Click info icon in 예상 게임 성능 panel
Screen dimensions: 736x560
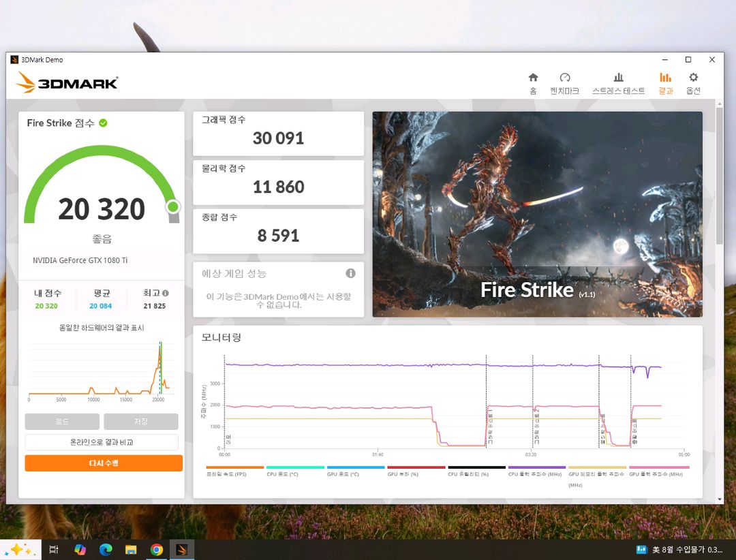[350, 273]
